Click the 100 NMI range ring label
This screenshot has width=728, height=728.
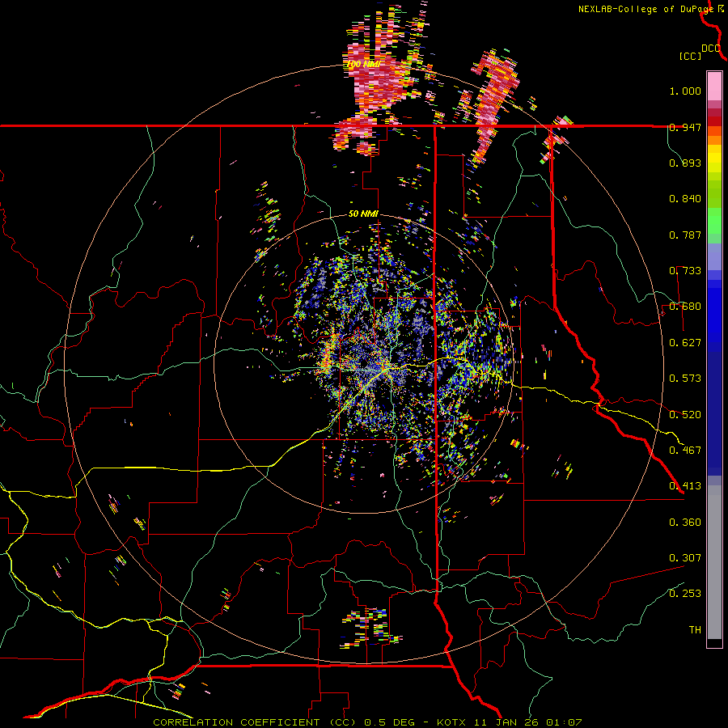363,64
